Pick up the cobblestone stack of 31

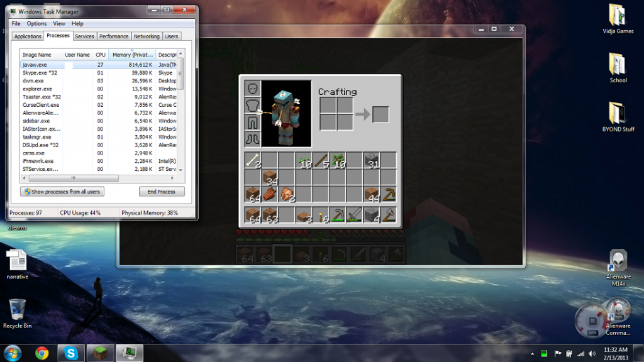371,160
